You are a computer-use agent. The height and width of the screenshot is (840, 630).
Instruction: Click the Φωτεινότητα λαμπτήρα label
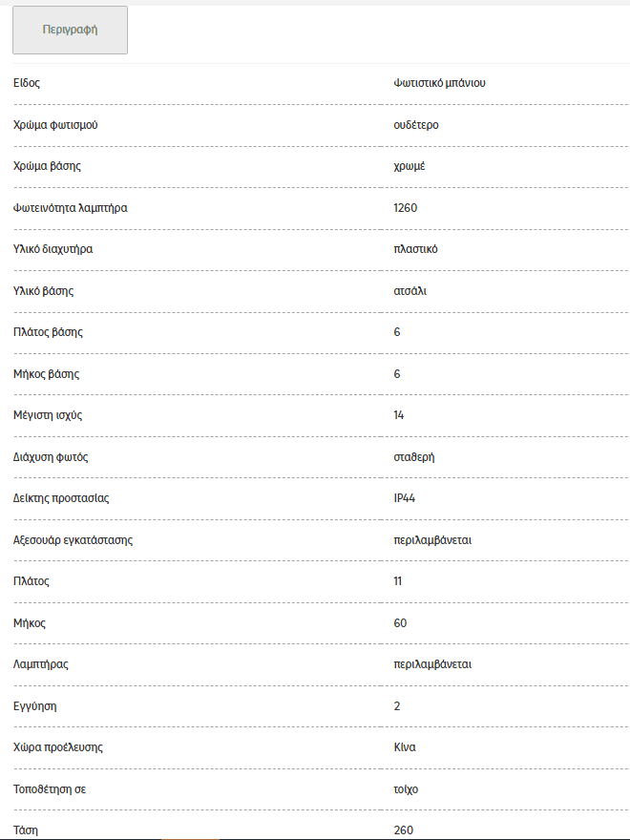coord(71,208)
